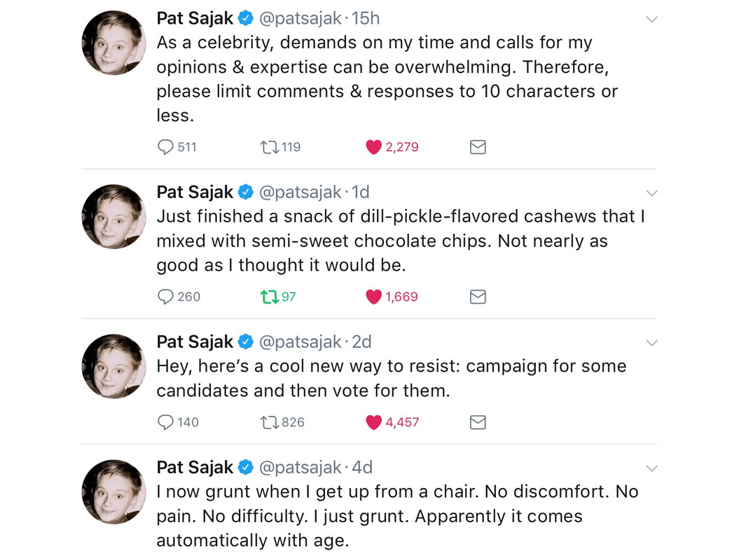This screenshot has width=753, height=560.
Task: Open the @patsajak handle on the 15h tweet
Action: [300, 18]
